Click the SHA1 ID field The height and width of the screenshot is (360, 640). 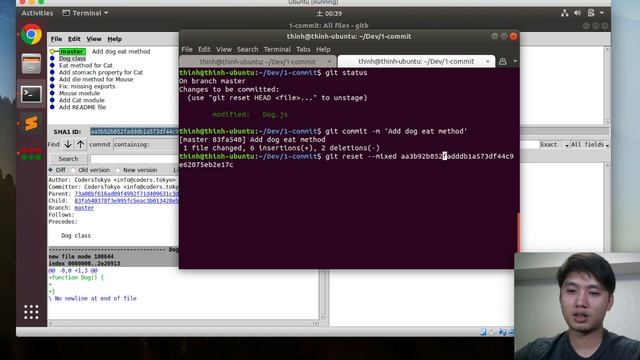[134, 131]
